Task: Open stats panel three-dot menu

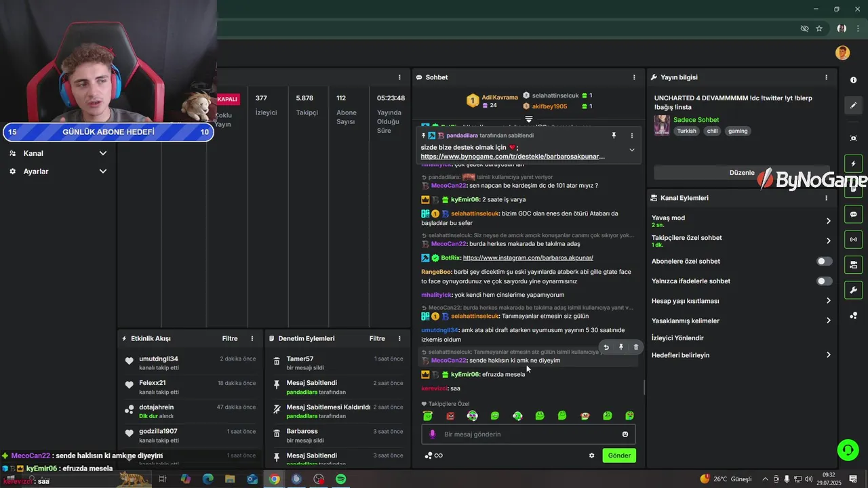Action: 399,77
